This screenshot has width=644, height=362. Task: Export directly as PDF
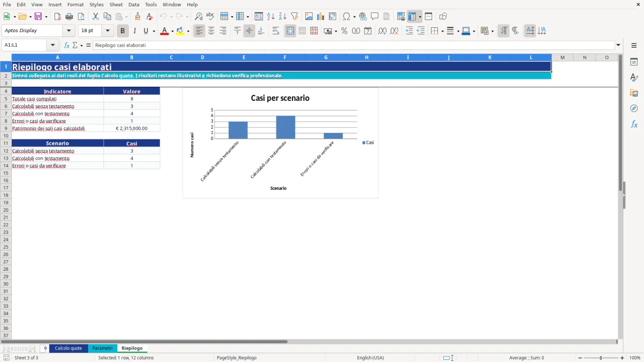pyautogui.click(x=57, y=17)
